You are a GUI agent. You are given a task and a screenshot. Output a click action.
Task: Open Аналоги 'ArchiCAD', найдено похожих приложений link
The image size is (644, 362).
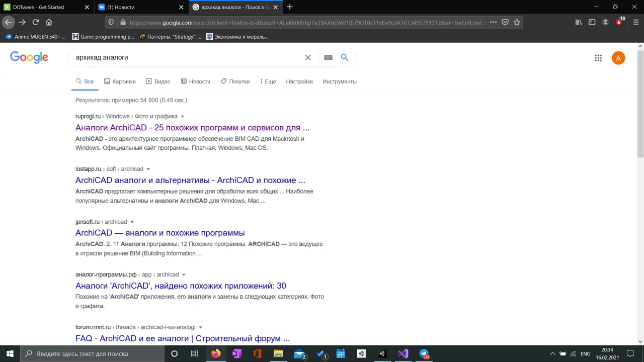(x=181, y=286)
